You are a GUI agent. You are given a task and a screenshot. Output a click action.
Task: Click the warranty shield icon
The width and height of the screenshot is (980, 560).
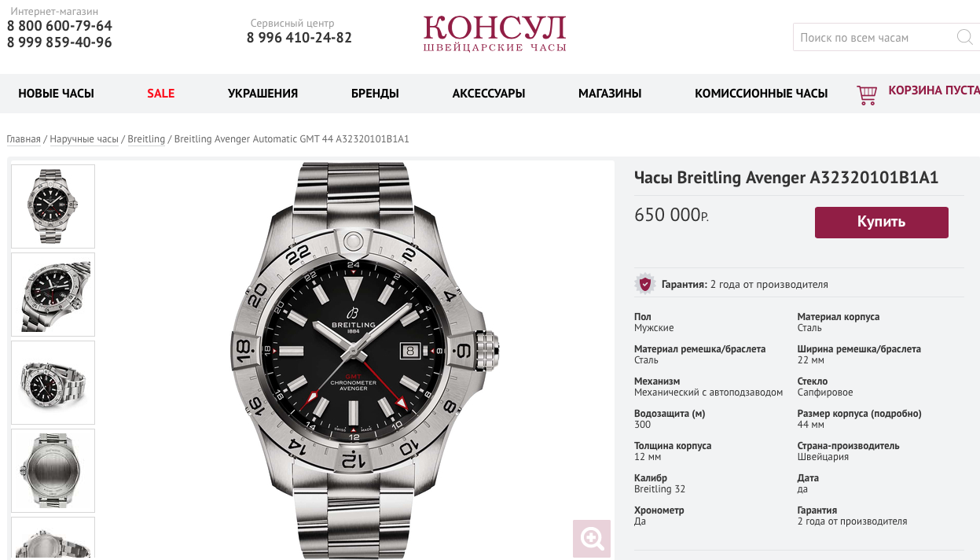[644, 284]
